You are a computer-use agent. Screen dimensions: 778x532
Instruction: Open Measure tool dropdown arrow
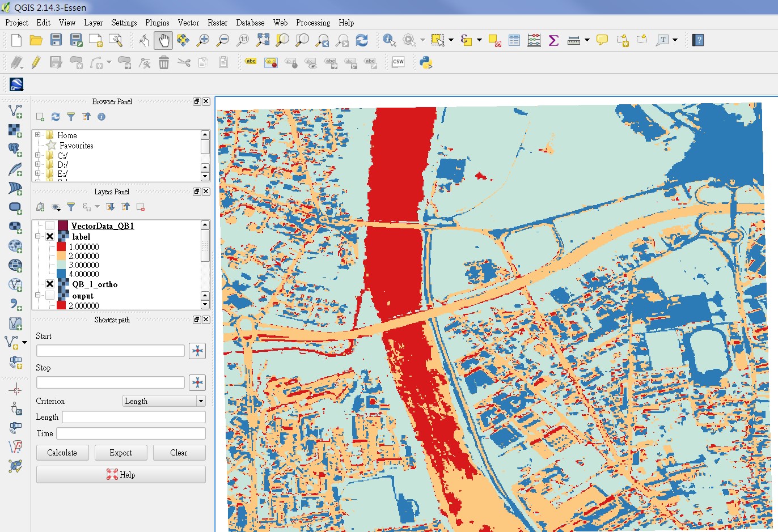point(587,40)
